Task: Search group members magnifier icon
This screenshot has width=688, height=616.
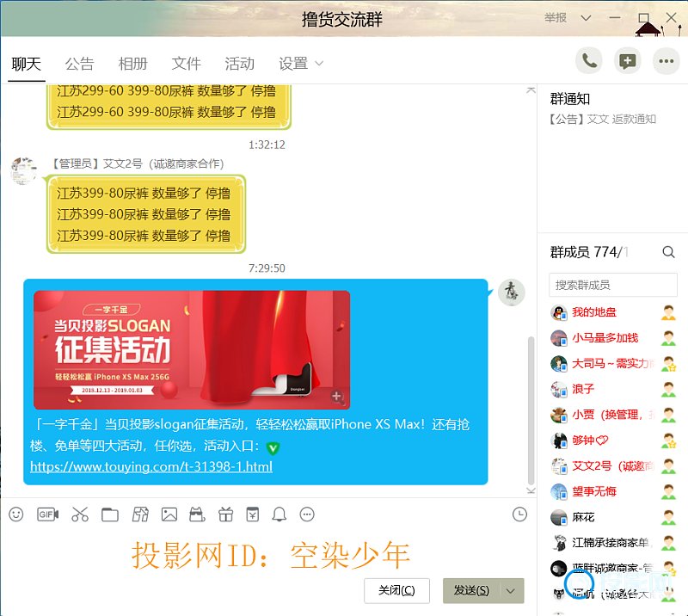Action: pos(668,252)
